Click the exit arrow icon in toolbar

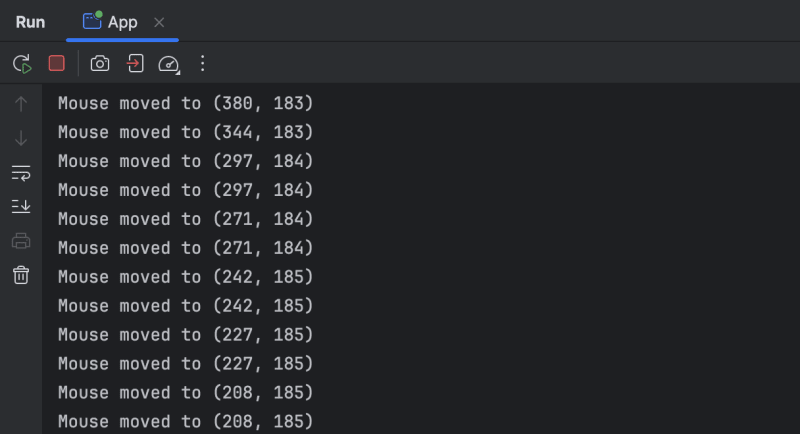point(134,63)
